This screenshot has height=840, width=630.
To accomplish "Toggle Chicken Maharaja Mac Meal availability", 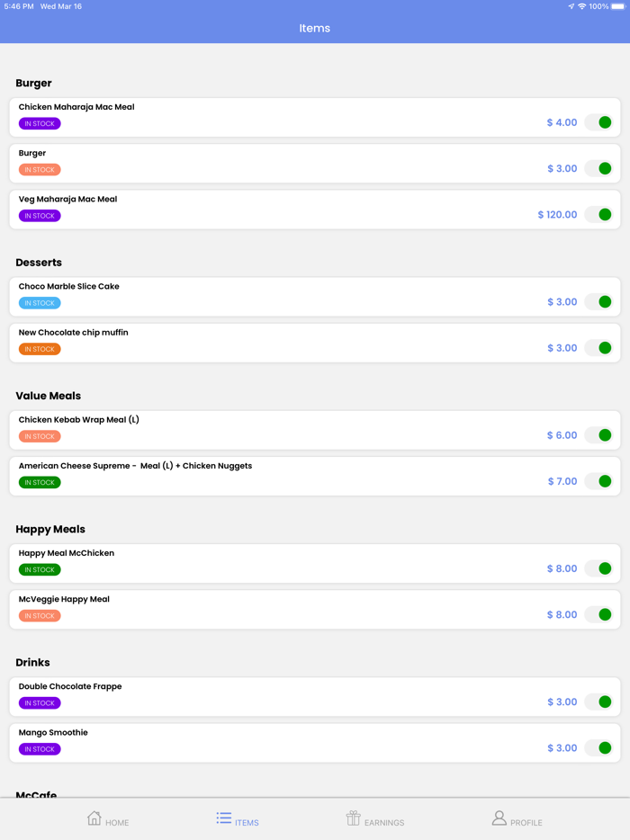I will point(598,122).
